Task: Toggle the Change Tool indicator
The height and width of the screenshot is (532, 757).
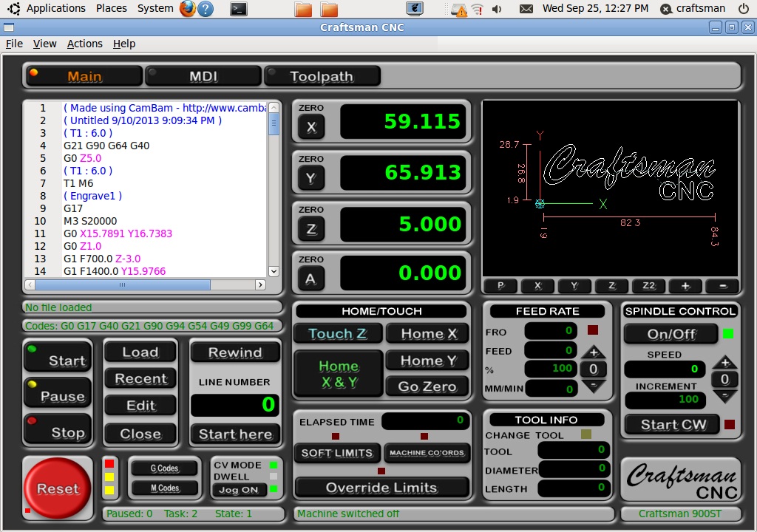Action: pos(586,434)
